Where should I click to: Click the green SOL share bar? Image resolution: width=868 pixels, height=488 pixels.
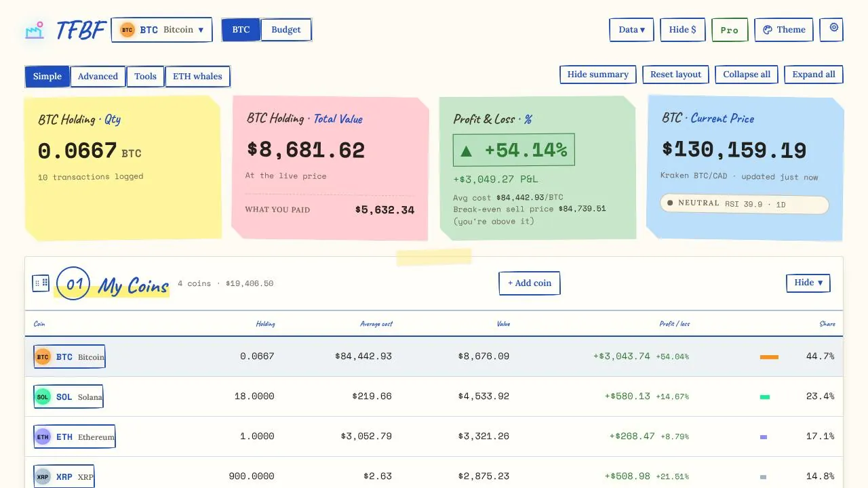(765, 396)
